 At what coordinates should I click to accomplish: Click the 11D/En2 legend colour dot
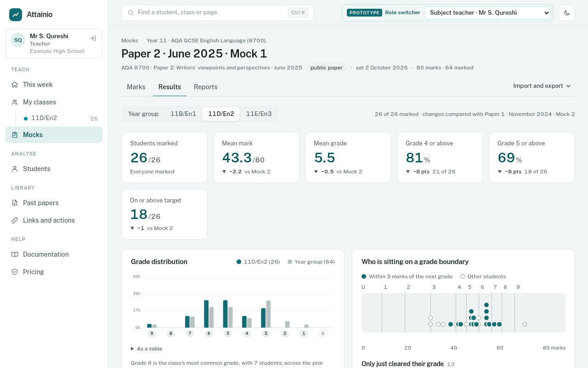239,262
